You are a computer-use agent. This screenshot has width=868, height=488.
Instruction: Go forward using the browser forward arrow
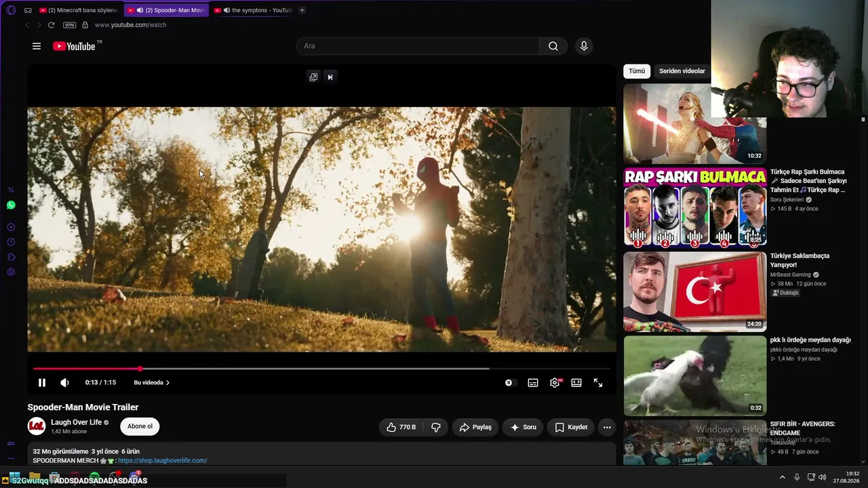pos(39,25)
